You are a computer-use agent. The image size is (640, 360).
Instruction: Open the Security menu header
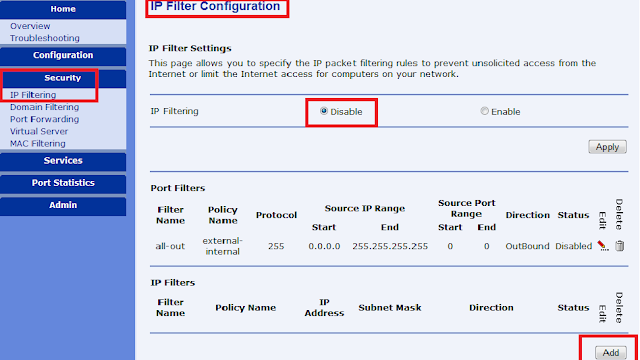(63, 78)
